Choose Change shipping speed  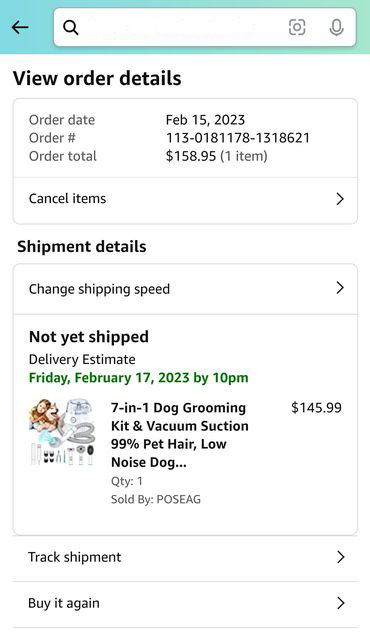[185, 289]
